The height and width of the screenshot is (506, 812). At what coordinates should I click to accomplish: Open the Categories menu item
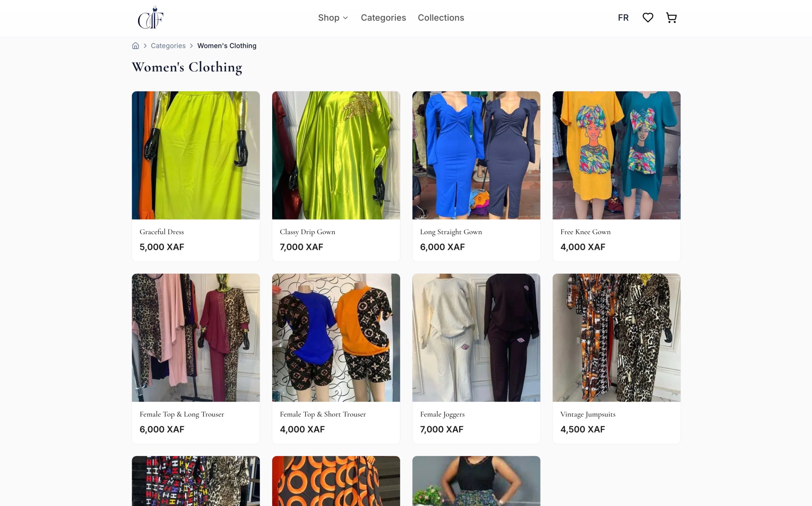(383, 18)
